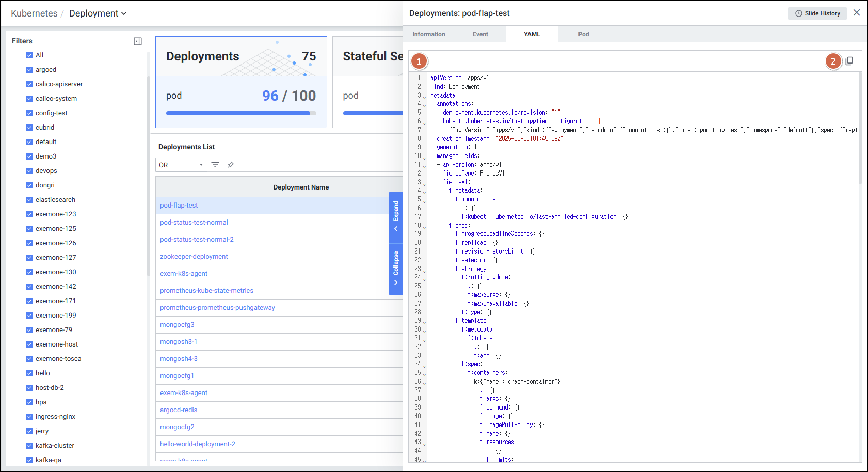Open the OR condition dropdown
Screen dimensions: 868x472
(x=181, y=165)
